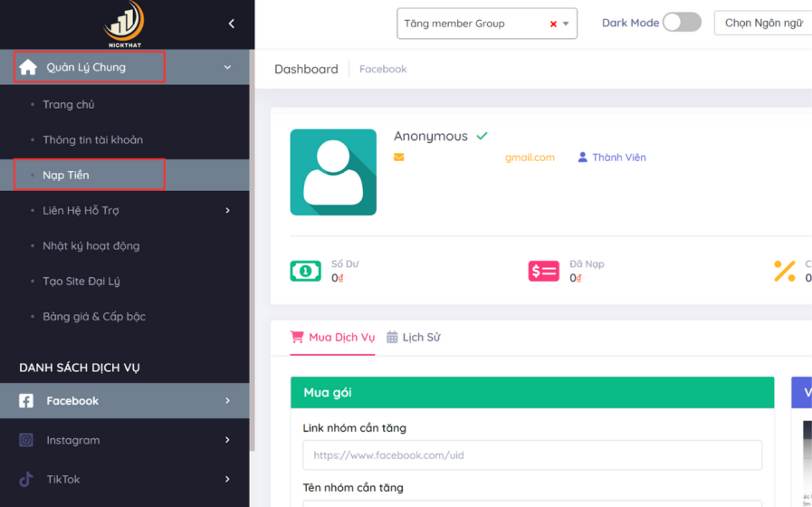This screenshot has width=812, height=507.
Task: Clear the Tăng member Group selection with red X
Action: point(553,24)
